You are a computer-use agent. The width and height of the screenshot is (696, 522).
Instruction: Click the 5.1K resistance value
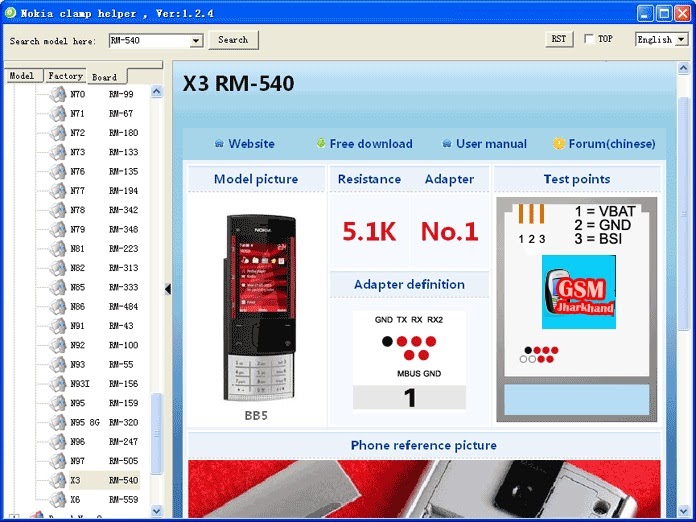point(369,231)
